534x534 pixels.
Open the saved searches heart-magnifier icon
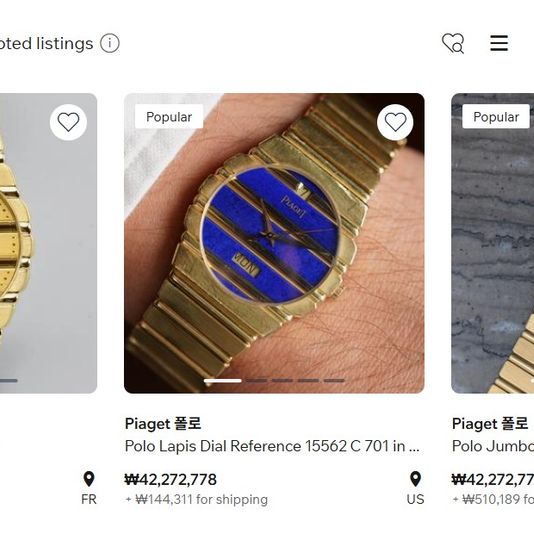tap(453, 43)
